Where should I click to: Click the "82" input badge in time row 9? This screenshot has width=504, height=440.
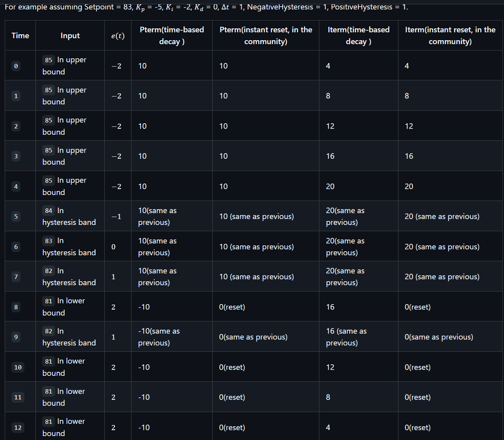49,331
